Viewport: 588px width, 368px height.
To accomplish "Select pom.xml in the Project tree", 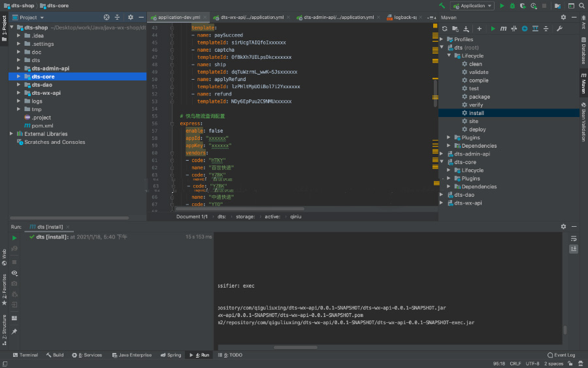I will coord(42,125).
